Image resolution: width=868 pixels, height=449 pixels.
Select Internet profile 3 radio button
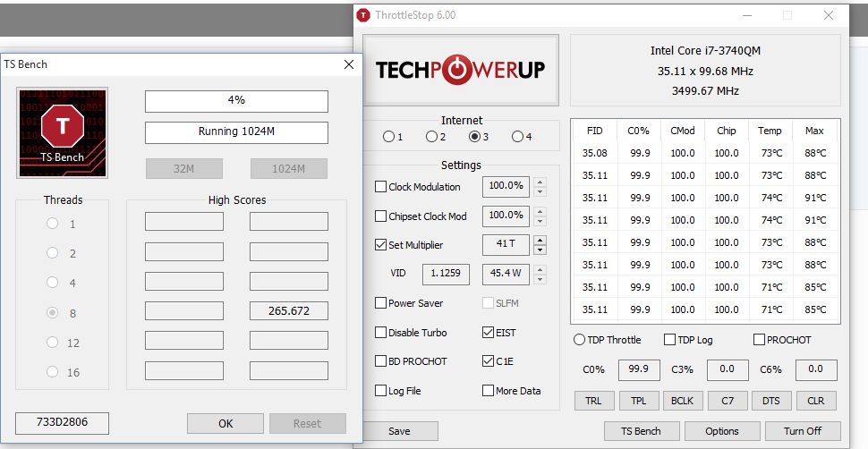474,136
